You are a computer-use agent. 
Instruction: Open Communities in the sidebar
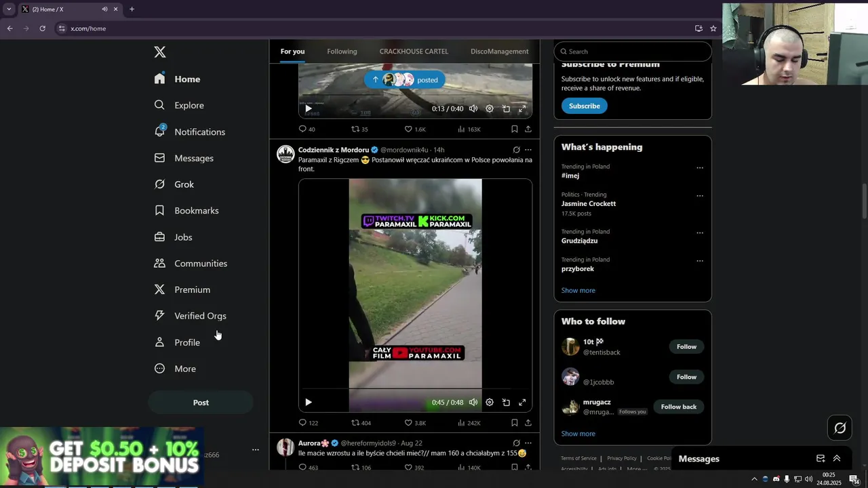click(191, 263)
